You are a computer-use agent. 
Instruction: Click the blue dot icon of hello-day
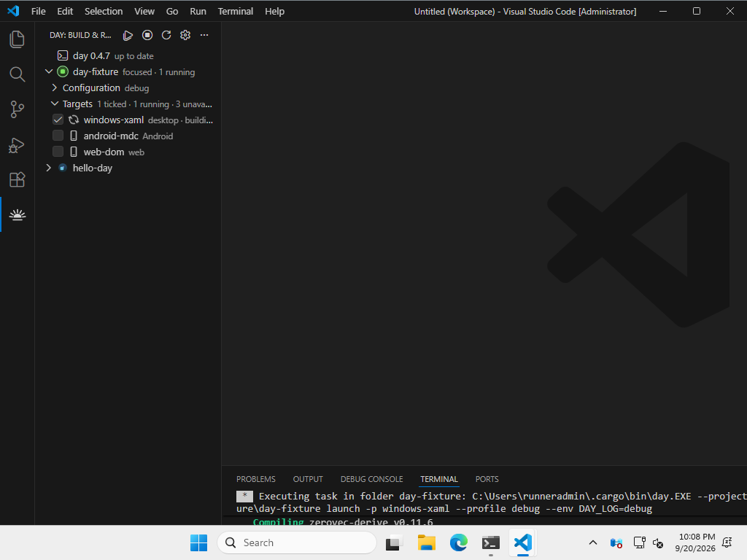point(63,168)
